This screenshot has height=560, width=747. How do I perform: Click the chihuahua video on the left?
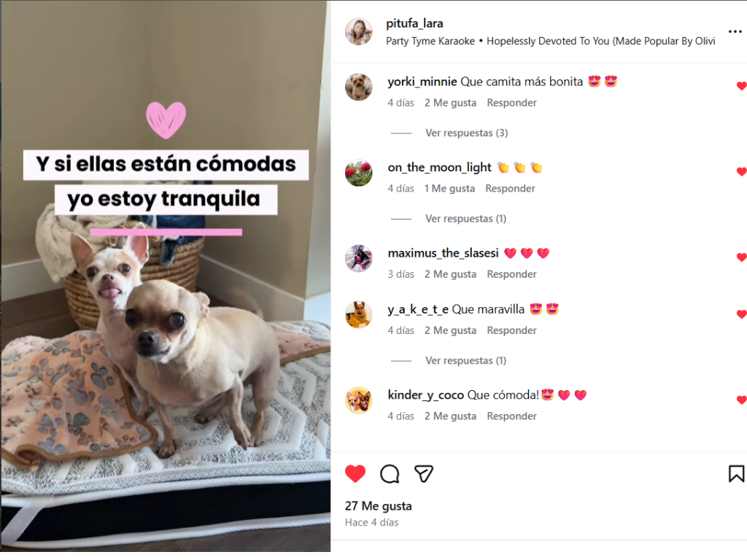[x=166, y=276]
